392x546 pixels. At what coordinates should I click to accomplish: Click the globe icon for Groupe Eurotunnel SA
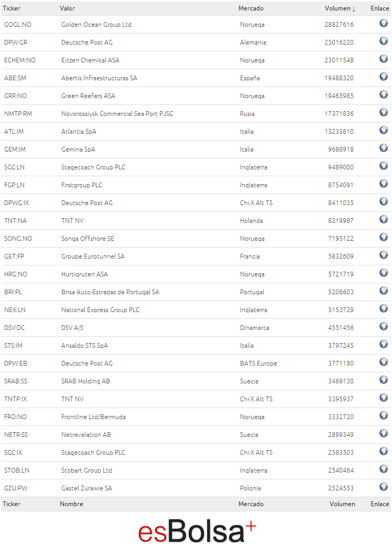click(383, 255)
